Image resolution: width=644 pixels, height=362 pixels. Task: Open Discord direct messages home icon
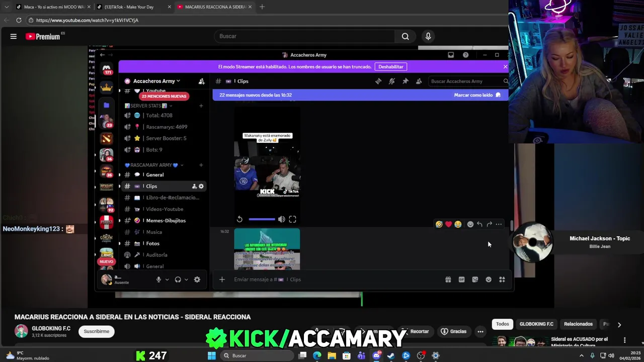coord(107,68)
